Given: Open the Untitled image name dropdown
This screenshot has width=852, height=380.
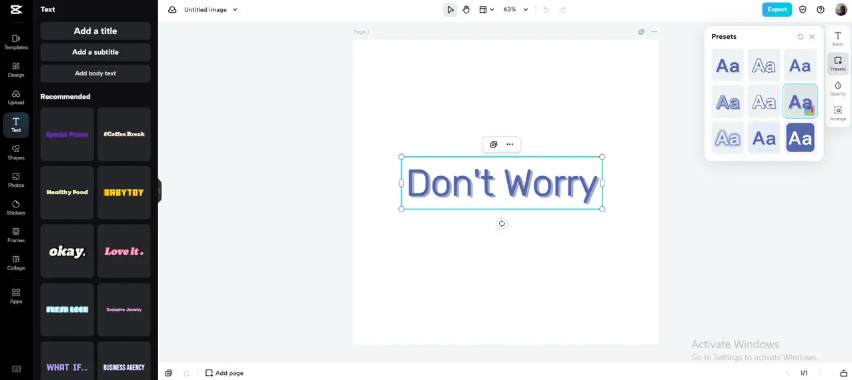Looking at the screenshot, I should (x=211, y=9).
